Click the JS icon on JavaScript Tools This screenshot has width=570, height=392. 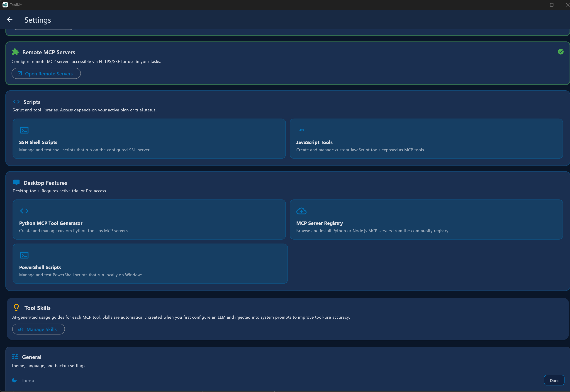point(301,130)
